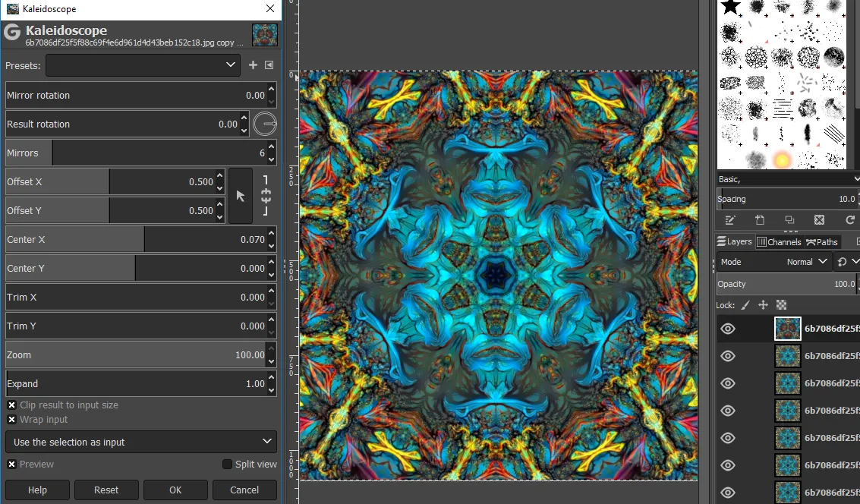Screen dimensions: 860x504
Task: Toggle lock alpha channel checkerboard icon
Action: [782, 305]
